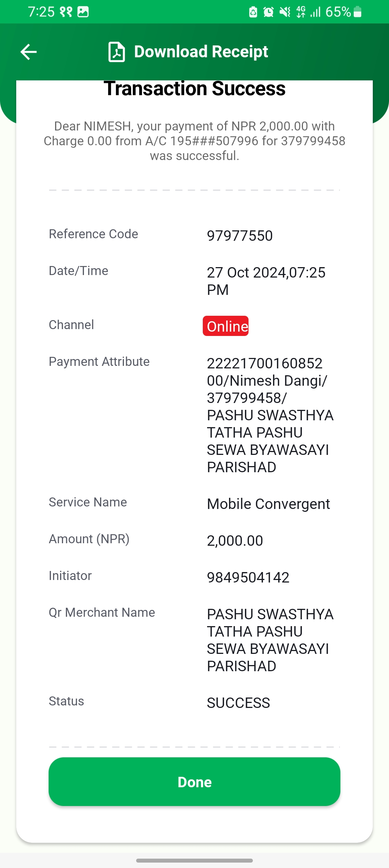Tap the battery icon in status bar
The width and height of the screenshot is (389, 868).
pyautogui.click(x=357, y=12)
